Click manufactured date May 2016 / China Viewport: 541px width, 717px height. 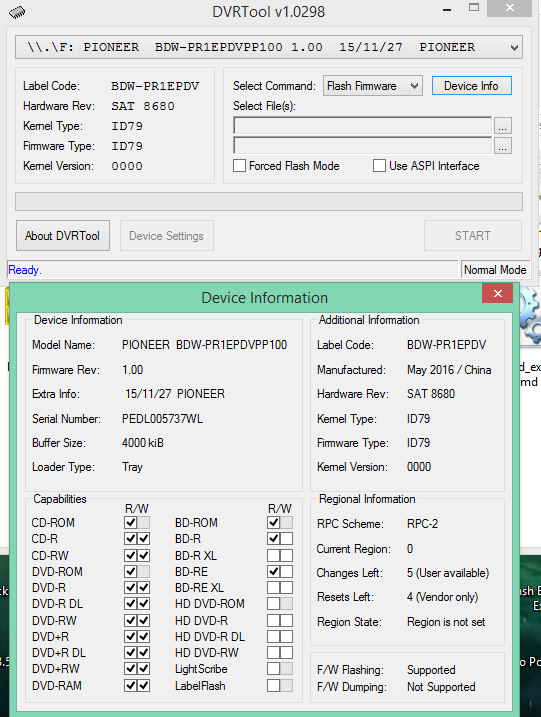(449, 369)
